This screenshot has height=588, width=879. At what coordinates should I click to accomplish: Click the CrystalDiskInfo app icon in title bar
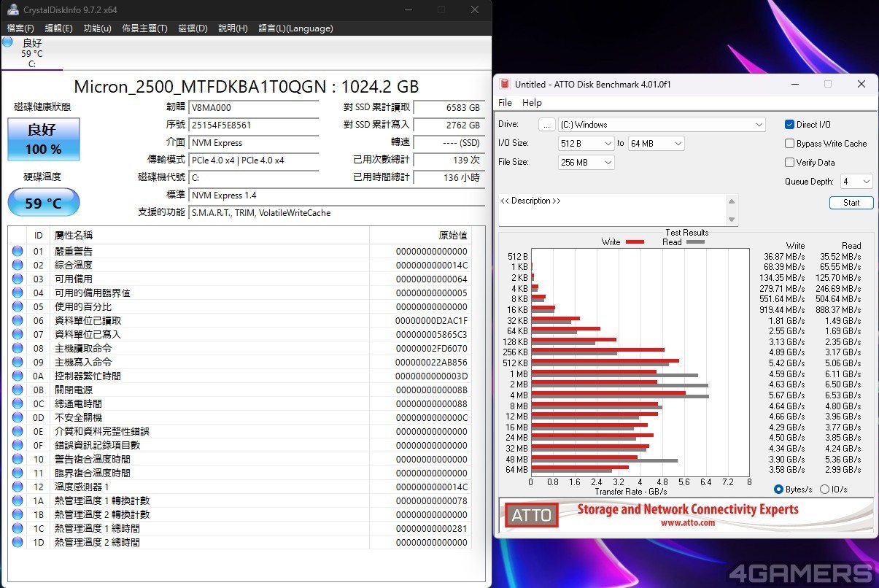(x=13, y=9)
